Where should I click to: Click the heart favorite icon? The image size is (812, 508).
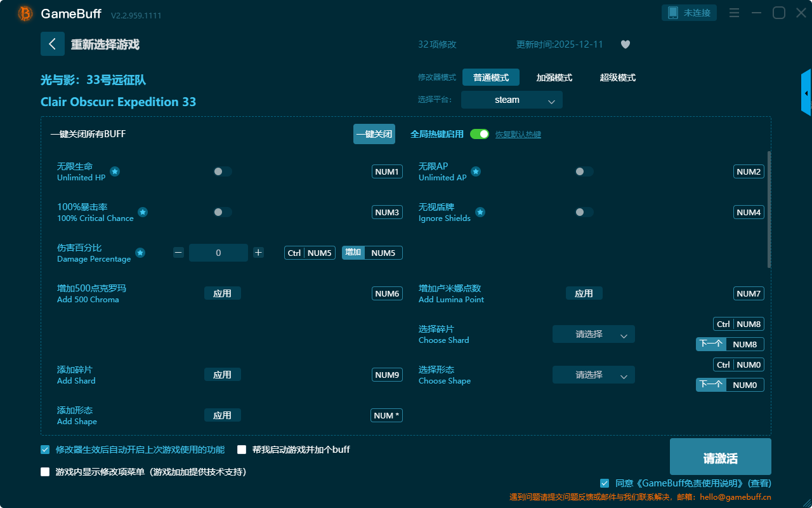coord(625,44)
